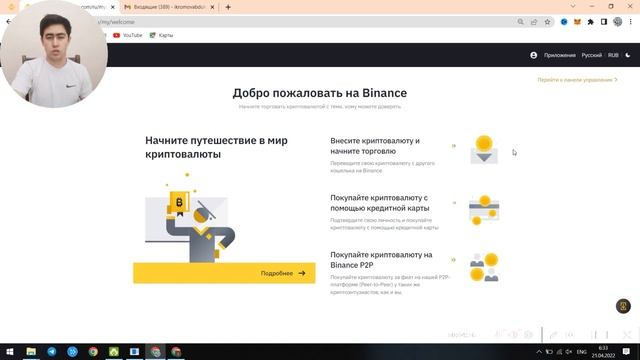This screenshot has height=360, width=640.
Task: Open the Windows Start menu
Action: coord(10,352)
